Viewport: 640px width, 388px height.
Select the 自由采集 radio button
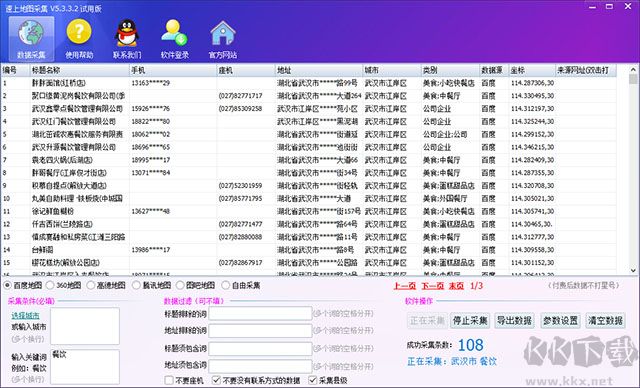coord(225,285)
